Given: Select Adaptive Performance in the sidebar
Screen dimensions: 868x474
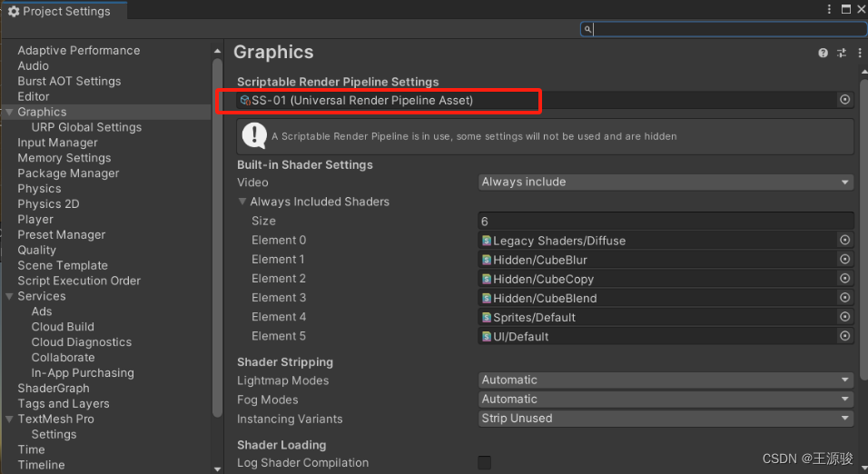Looking at the screenshot, I should click(79, 50).
